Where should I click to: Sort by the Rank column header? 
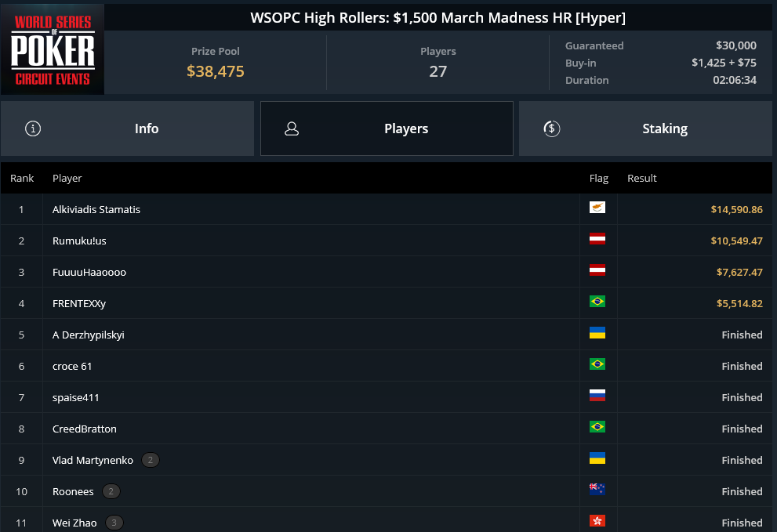pos(22,179)
